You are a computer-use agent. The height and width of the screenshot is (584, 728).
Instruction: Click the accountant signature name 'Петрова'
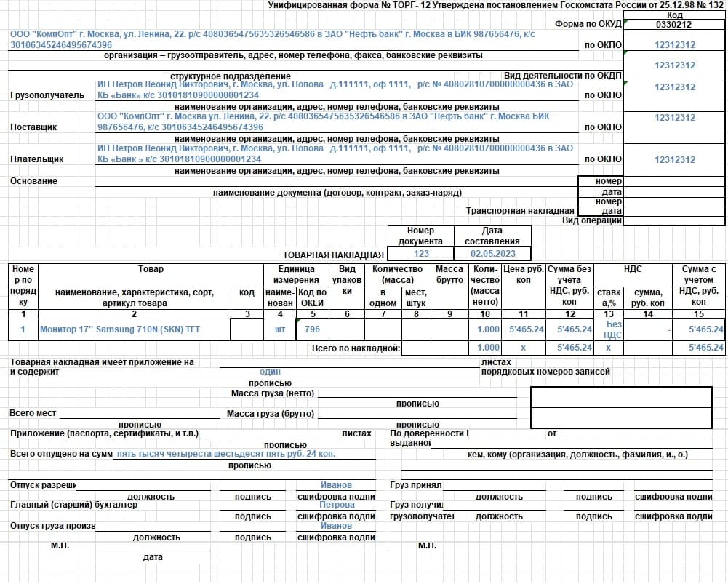click(337, 505)
